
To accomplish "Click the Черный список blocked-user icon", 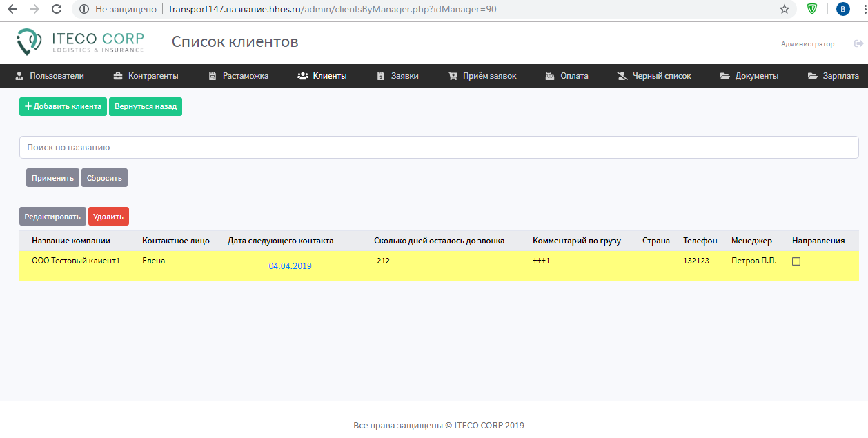I will [622, 76].
